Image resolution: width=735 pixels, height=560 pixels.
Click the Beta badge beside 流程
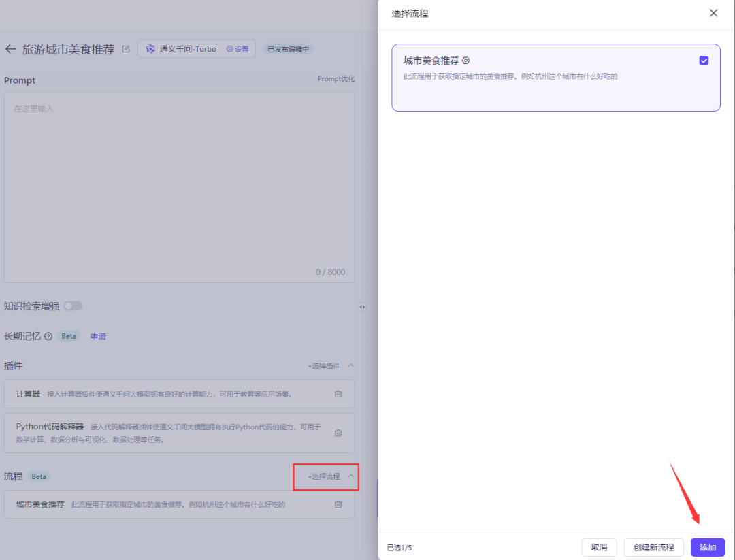[39, 476]
